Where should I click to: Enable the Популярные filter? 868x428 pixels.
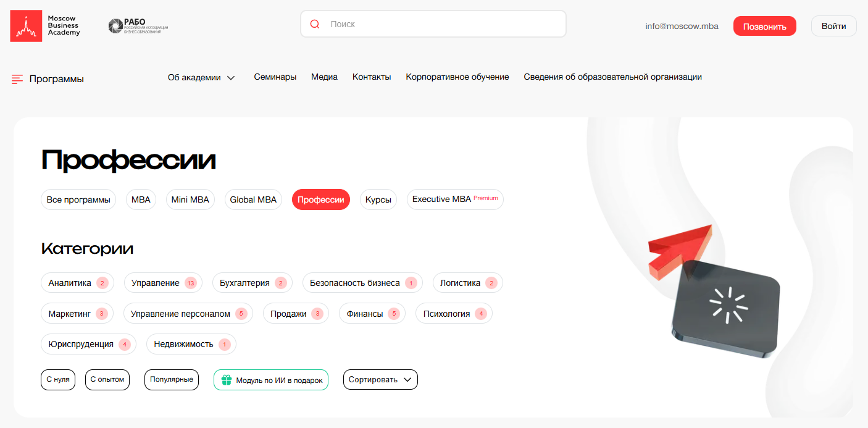pyautogui.click(x=172, y=379)
